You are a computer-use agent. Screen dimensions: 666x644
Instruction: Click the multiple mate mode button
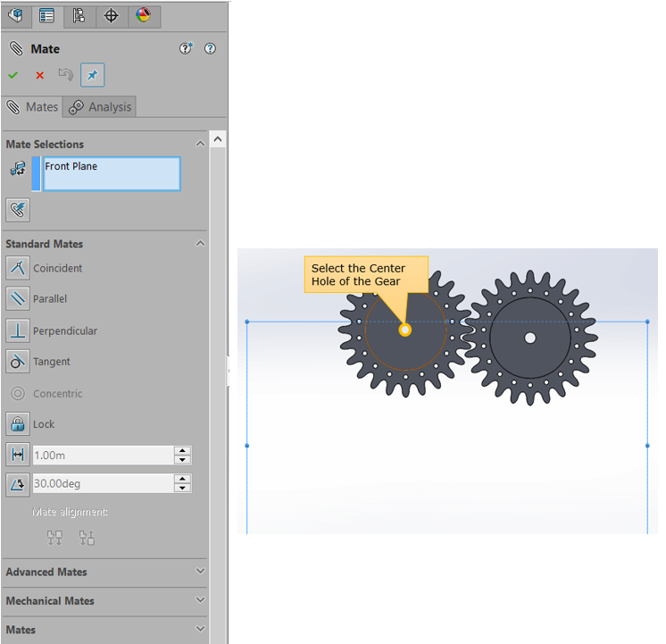tap(18, 210)
